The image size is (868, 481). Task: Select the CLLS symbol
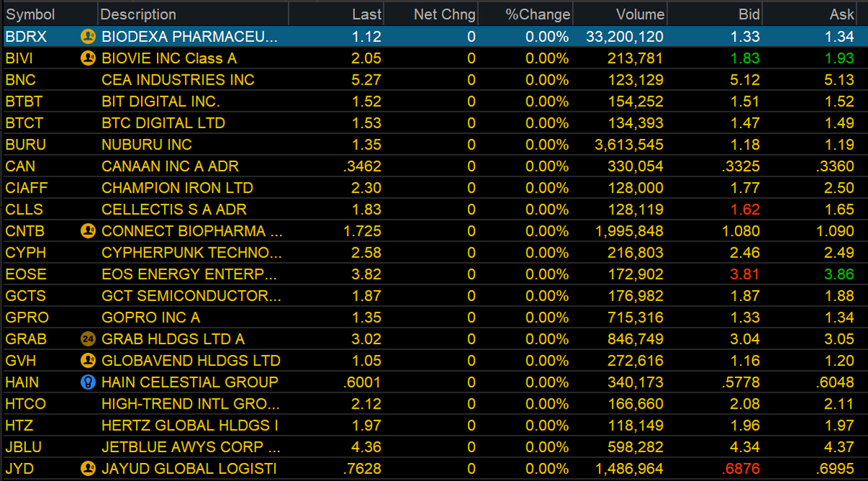[24, 210]
